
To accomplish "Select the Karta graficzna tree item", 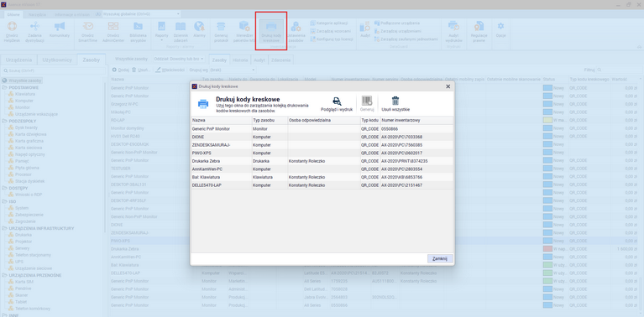I will [30, 141].
